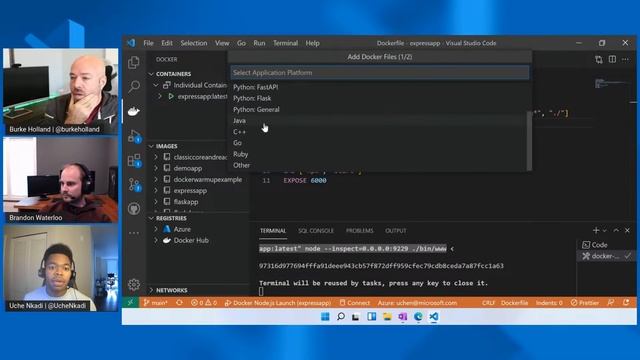Image resolution: width=640 pixels, height=360 pixels.
Task: Open the Manage gear icon
Action: click(134, 284)
